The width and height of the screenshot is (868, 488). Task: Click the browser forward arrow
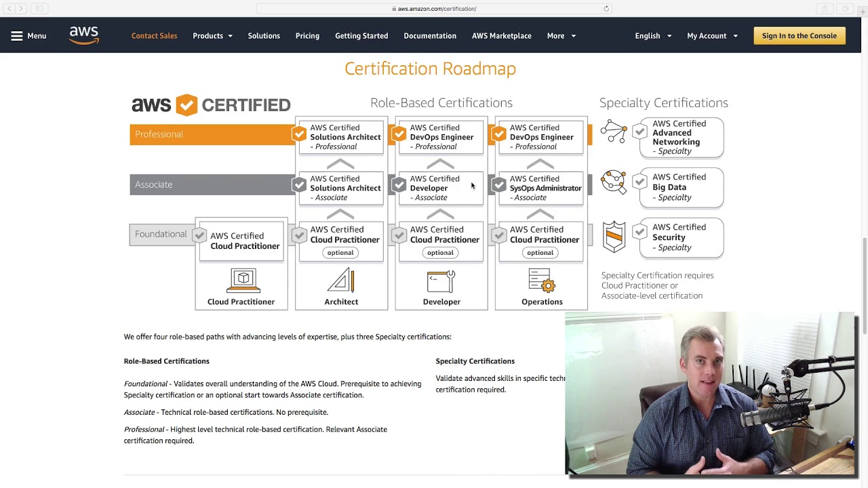coord(21,9)
